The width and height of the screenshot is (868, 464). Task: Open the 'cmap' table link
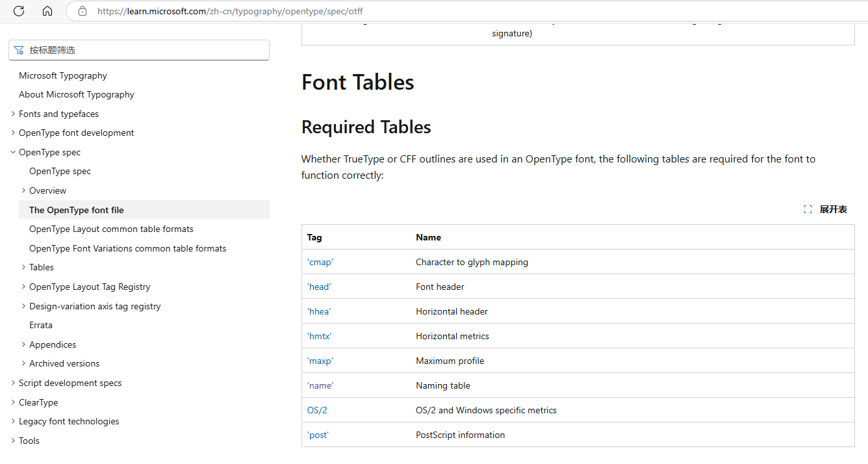point(320,262)
